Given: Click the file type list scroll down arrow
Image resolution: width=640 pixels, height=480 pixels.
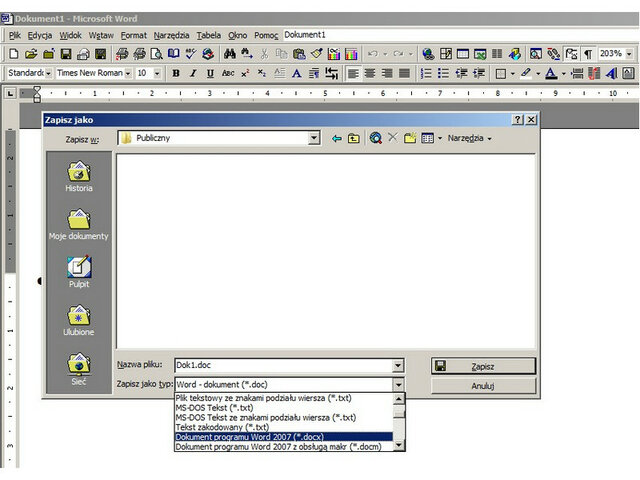Looking at the screenshot, I should tap(399, 445).
